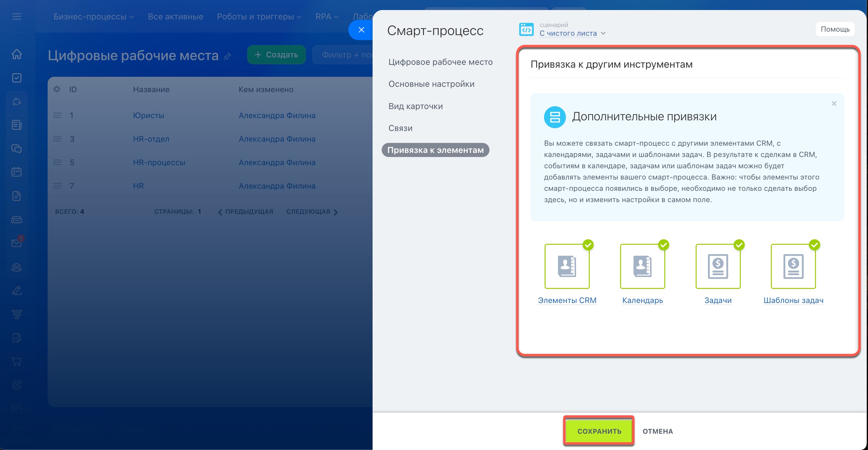Screen dimensions: 868x450
Task: Expand the С чистого листа scenario dropdown
Action: pos(572,33)
